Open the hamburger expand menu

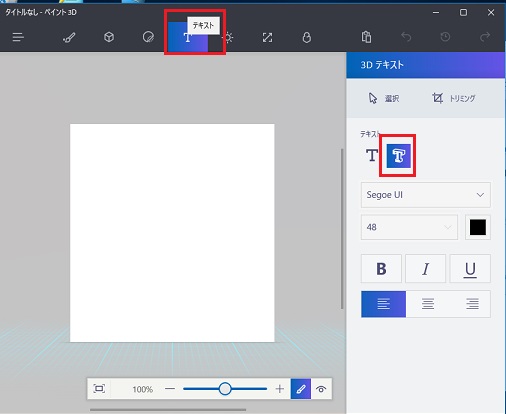18,37
